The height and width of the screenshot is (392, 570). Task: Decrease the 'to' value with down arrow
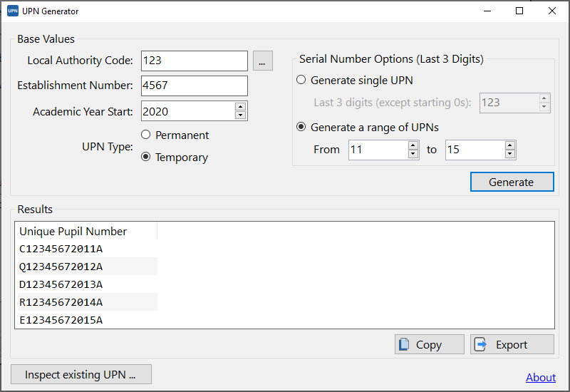click(x=509, y=154)
